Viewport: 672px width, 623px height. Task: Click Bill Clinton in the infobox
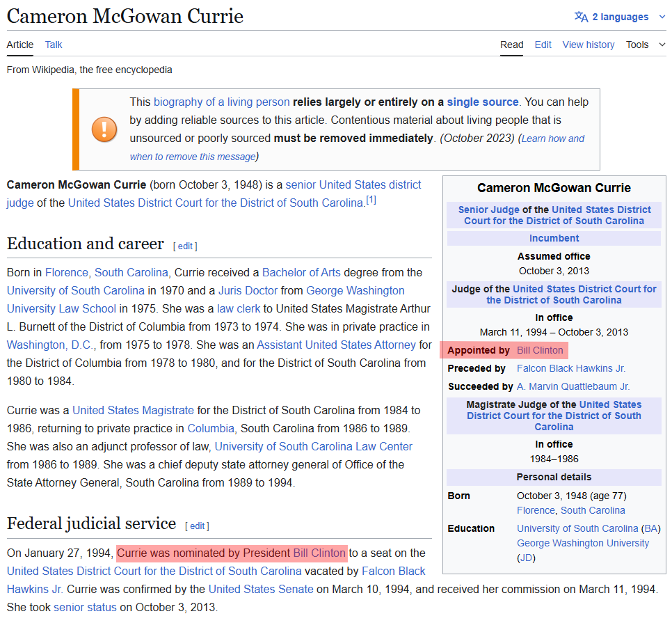(x=540, y=350)
